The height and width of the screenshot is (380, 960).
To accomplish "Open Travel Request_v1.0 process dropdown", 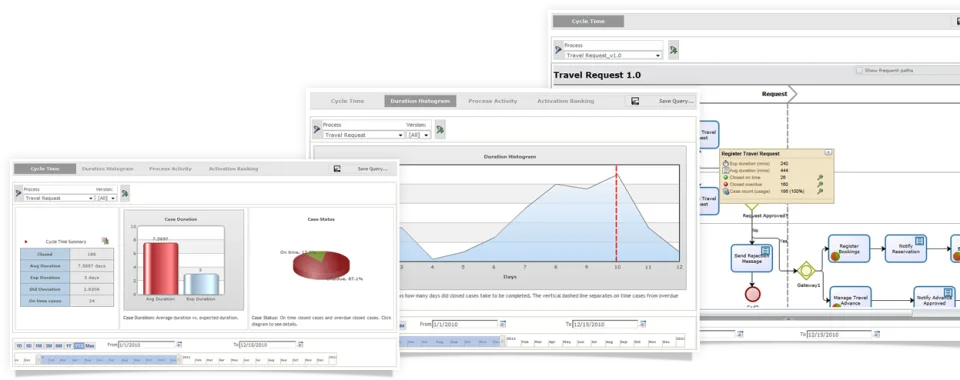I will tap(613, 55).
